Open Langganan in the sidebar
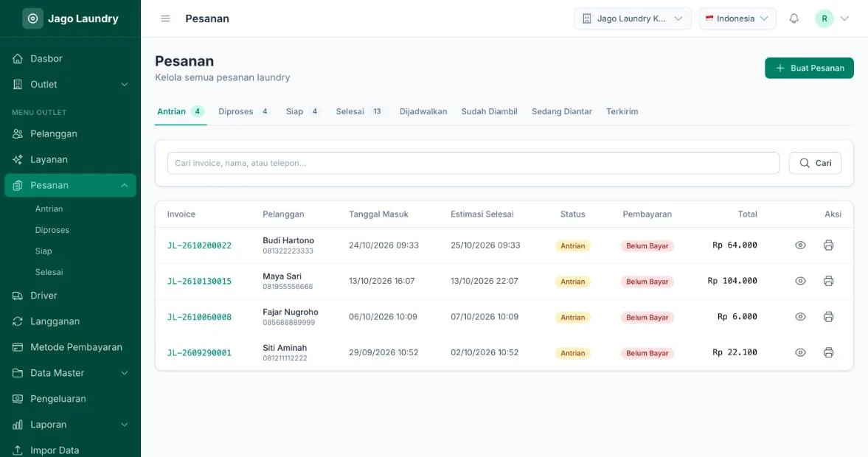The image size is (868, 457). tap(70, 321)
